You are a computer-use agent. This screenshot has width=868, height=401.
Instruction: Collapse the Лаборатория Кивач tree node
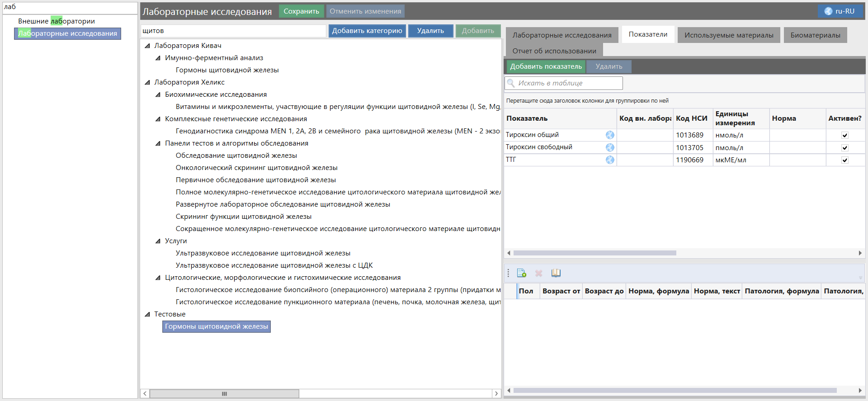click(147, 46)
